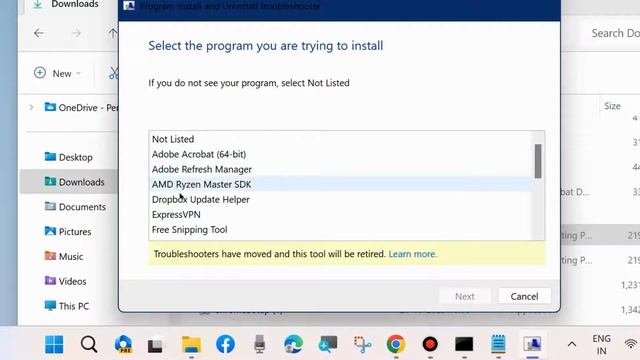Open the Copilot preview taskbar icon
The height and width of the screenshot is (360, 640).
[x=123, y=344]
